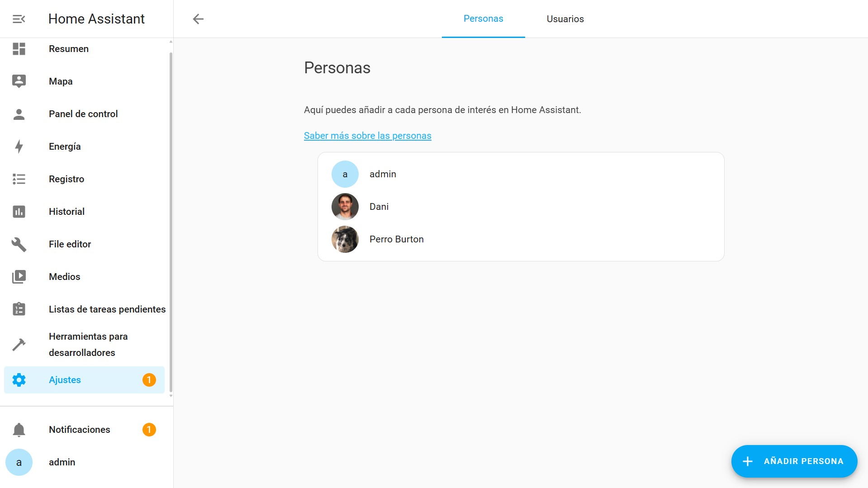
Task: Click the File editor wrench icon
Action: pos(19,244)
